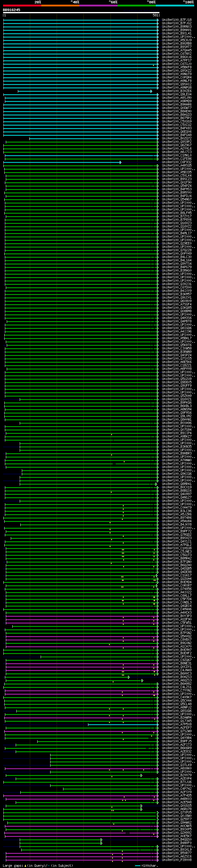Viewport: 197px width, 868px height.
Task: Select cyan ~100% identity legend segment
Action: (175, 6)
